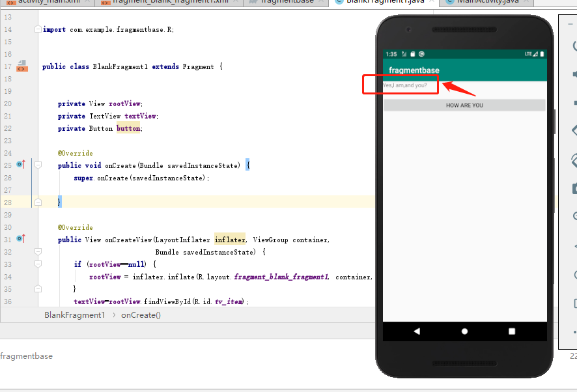Viewport: 577px width, 392px height.
Task: Tap the emulator's Home circle button
Action: click(x=464, y=331)
